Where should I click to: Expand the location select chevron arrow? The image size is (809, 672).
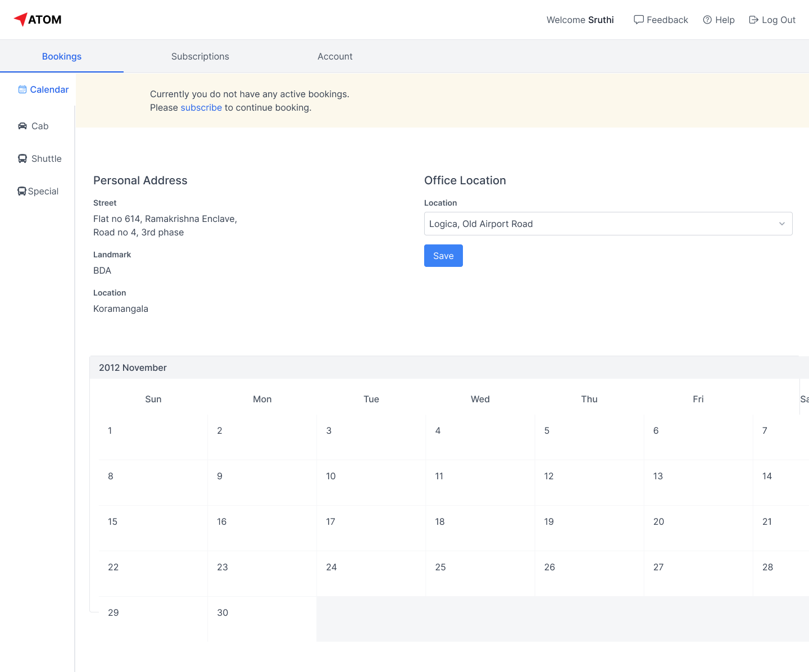781,224
